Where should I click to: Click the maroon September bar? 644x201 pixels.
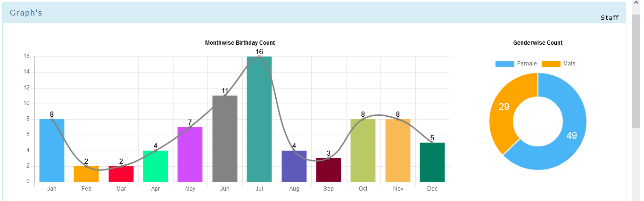click(329, 170)
